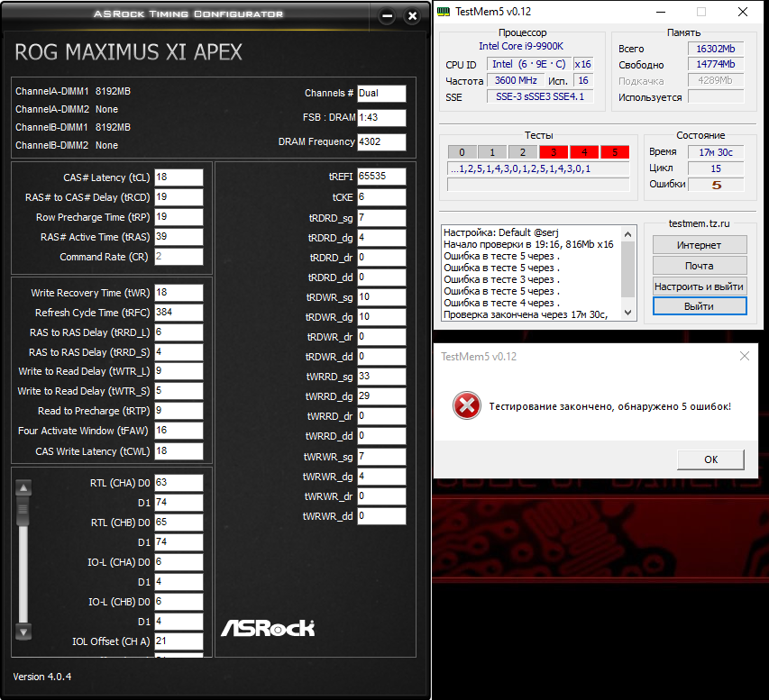The image size is (769, 700).
Task: Click the tREFI field showing 65535
Action: pos(381,176)
